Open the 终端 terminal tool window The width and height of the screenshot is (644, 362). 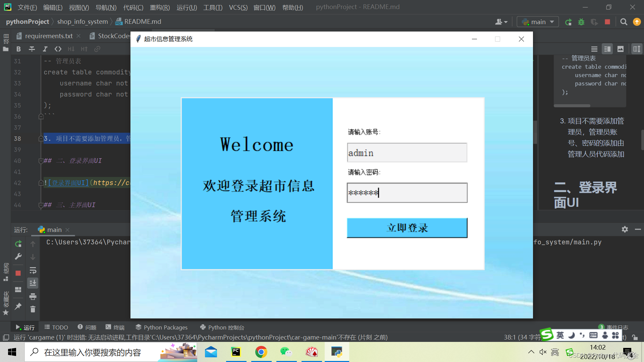click(x=115, y=327)
